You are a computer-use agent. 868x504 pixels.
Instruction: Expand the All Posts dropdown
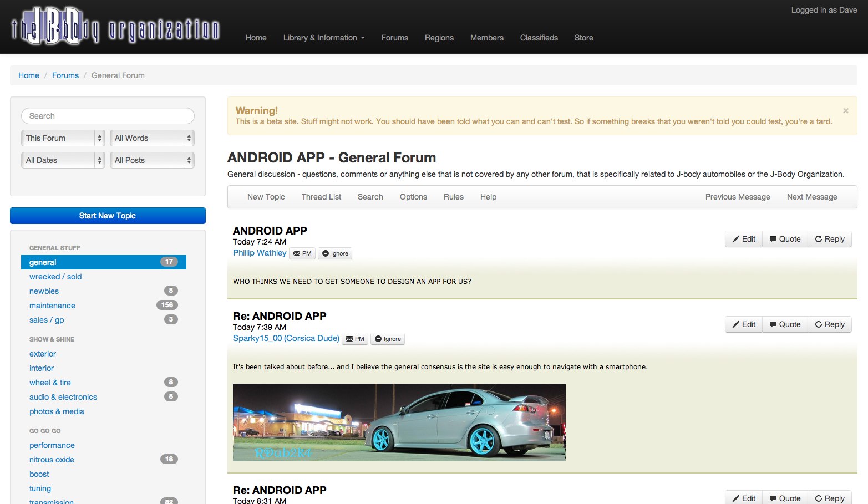(x=152, y=160)
